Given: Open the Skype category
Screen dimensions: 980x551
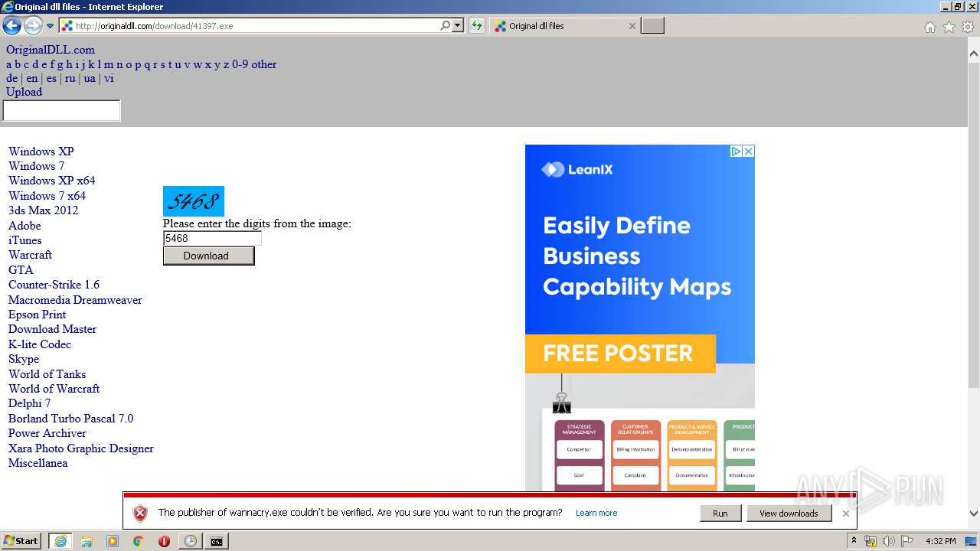Looking at the screenshot, I should 24,359.
